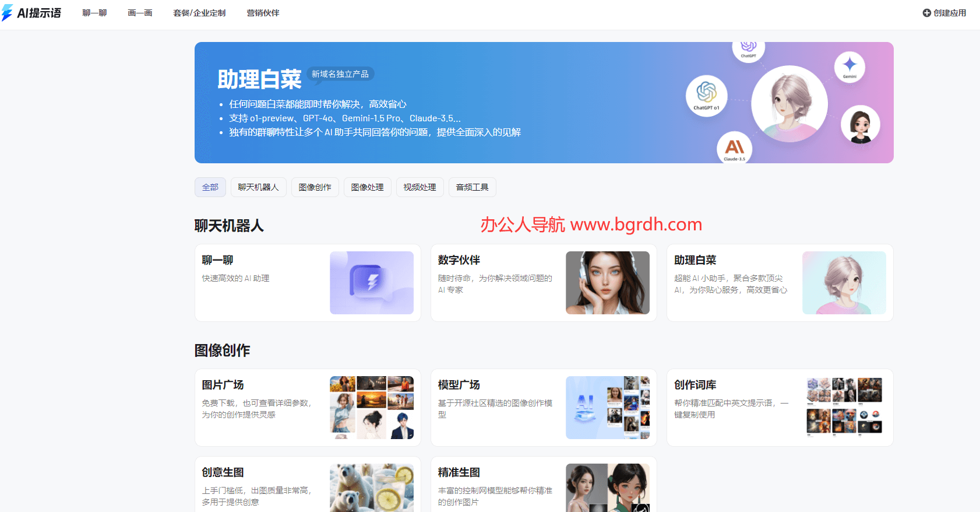The width and height of the screenshot is (980, 512).
Task: Click the 模型广场 AI thumbnail
Action: 608,408
